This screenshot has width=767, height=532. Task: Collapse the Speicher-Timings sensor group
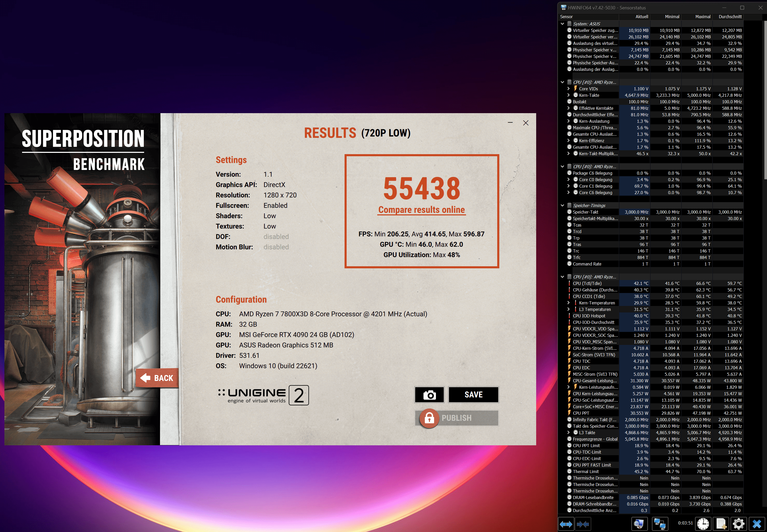(563, 205)
